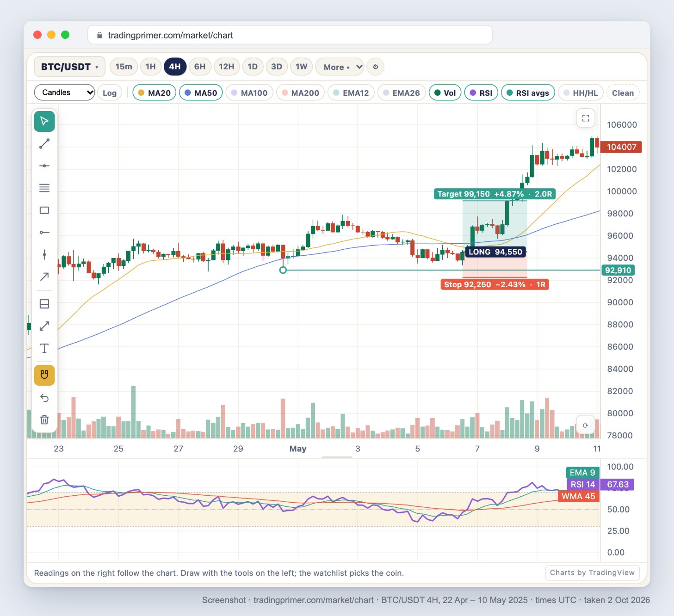Choose the horizontal line tool

(x=44, y=166)
